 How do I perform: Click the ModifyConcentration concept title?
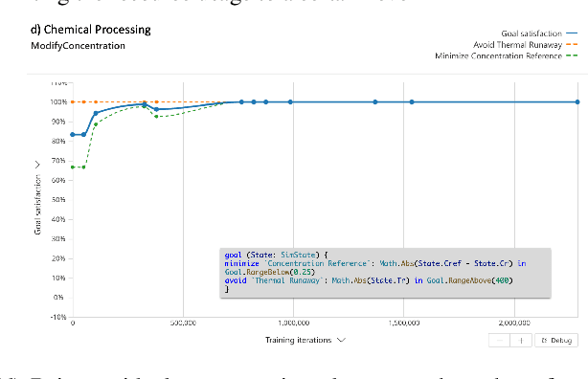click(78, 46)
